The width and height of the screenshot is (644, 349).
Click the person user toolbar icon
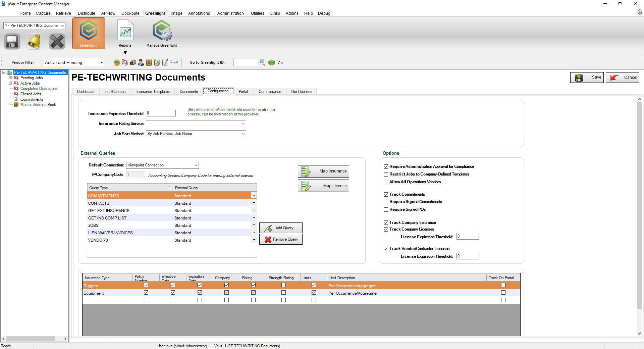pos(141,62)
